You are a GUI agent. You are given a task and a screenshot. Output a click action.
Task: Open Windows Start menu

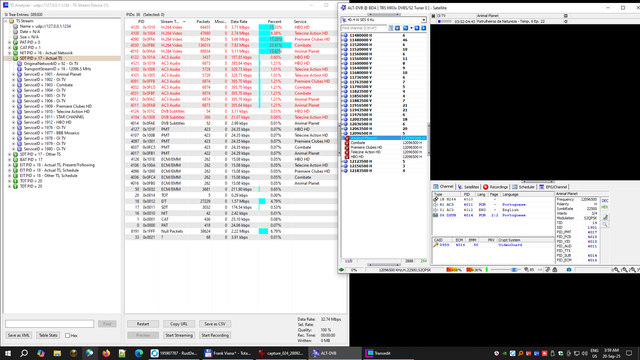[8, 353]
